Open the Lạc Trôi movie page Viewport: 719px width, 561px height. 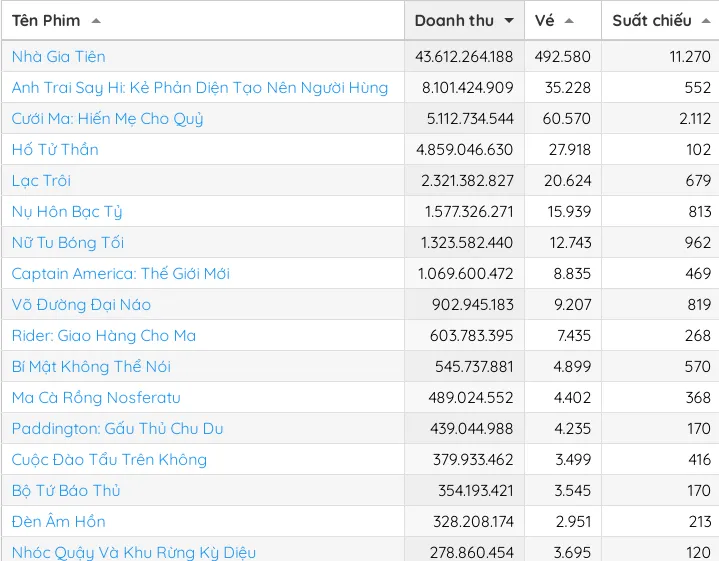[41, 181]
